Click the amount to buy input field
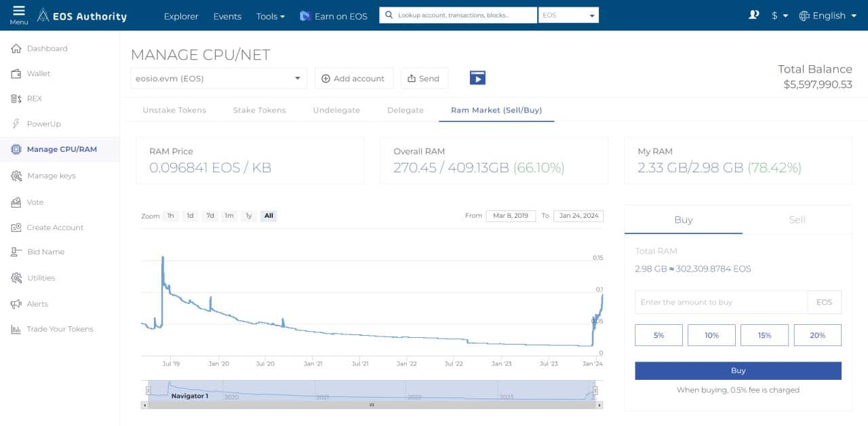Image resolution: width=868 pixels, height=426 pixels. click(721, 303)
